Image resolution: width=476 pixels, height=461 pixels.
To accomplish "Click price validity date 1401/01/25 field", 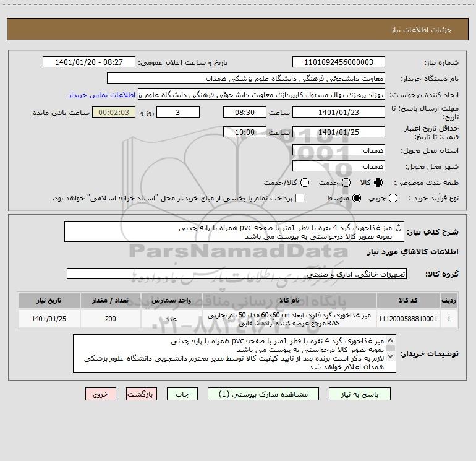I will click(339, 132).
